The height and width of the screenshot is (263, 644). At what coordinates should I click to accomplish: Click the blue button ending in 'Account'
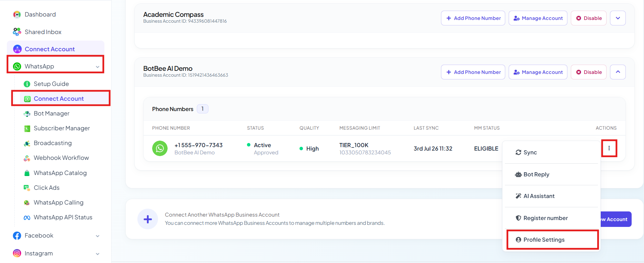click(x=616, y=219)
